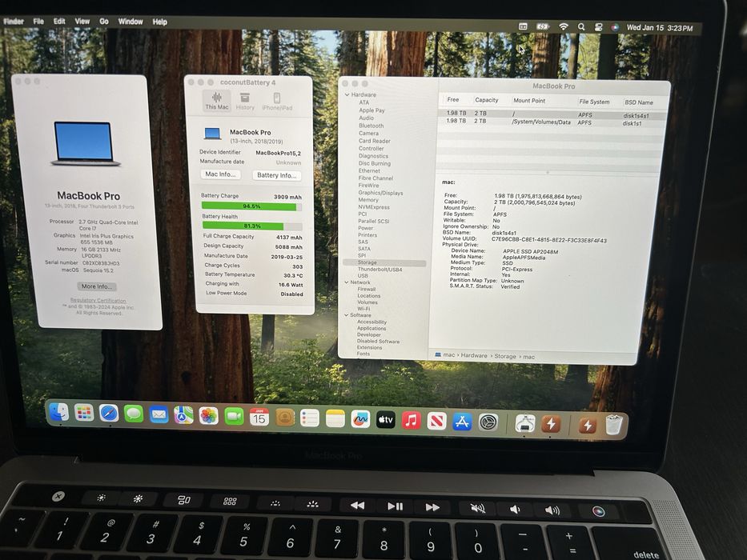Open Contacts from the Dock
747x560 pixels.
click(x=285, y=418)
